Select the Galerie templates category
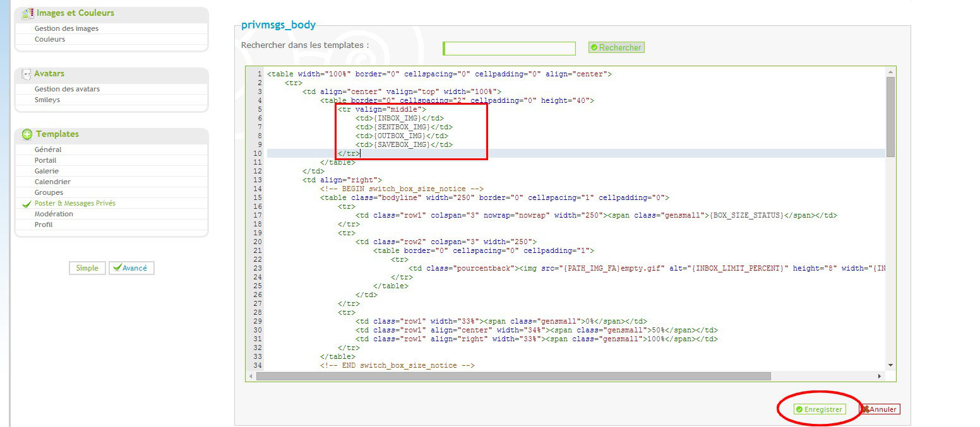The height and width of the screenshot is (427, 980). pyautogui.click(x=47, y=171)
